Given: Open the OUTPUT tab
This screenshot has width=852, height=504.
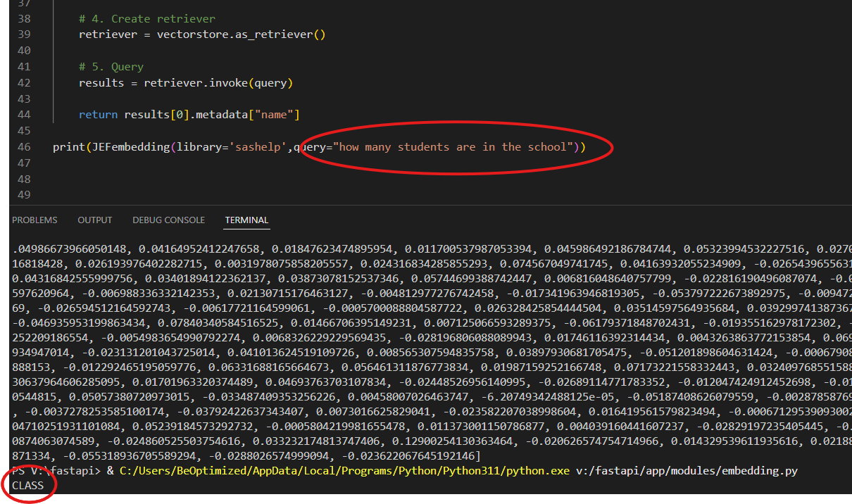Looking at the screenshot, I should (94, 220).
